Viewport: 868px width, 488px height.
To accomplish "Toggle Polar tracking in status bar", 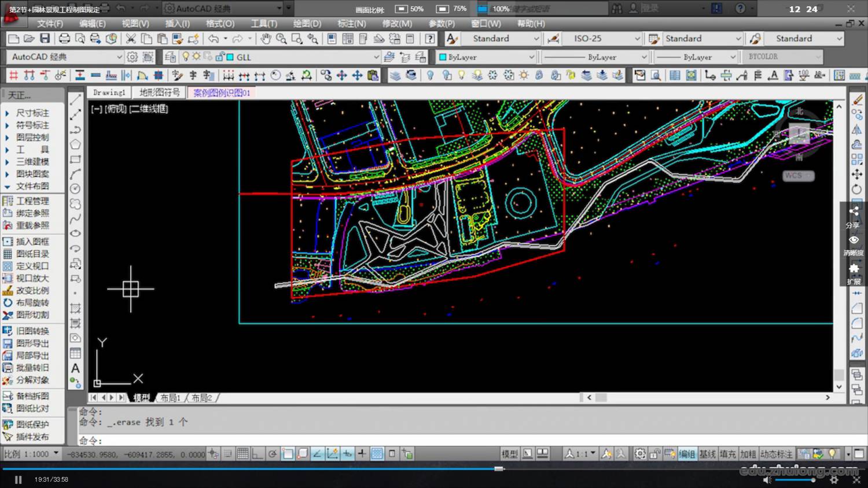I will pyautogui.click(x=273, y=454).
